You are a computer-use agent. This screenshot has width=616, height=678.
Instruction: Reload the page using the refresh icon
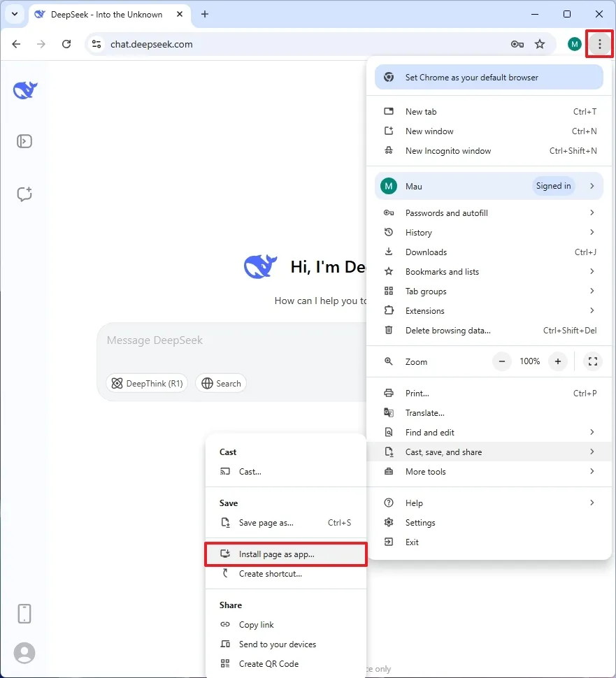pyautogui.click(x=66, y=43)
